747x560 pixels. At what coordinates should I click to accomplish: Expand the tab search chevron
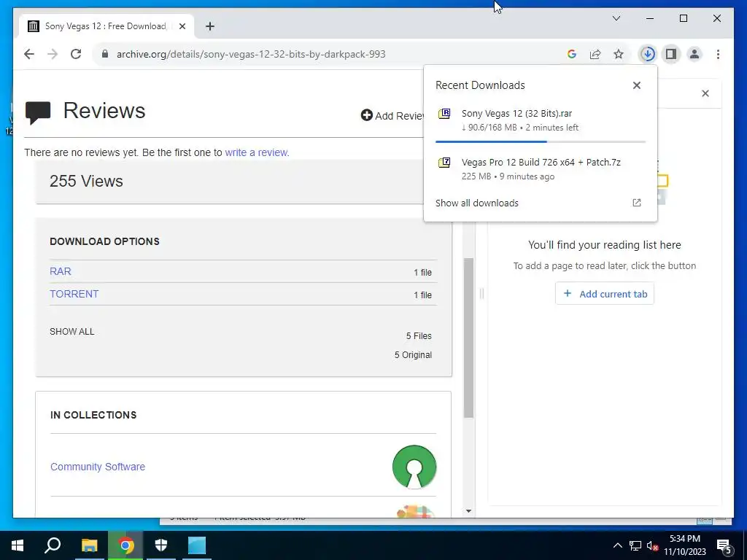pos(616,18)
